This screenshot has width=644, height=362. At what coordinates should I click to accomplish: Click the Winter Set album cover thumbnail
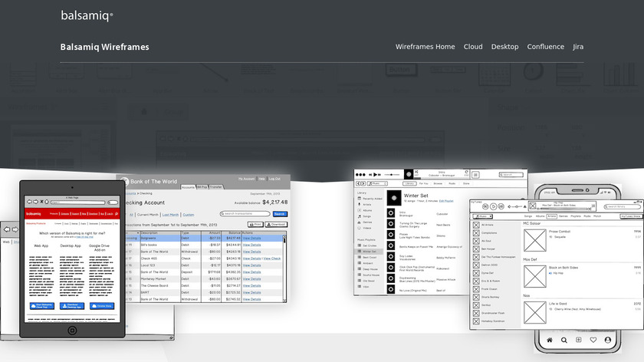(x=394, y=198)
